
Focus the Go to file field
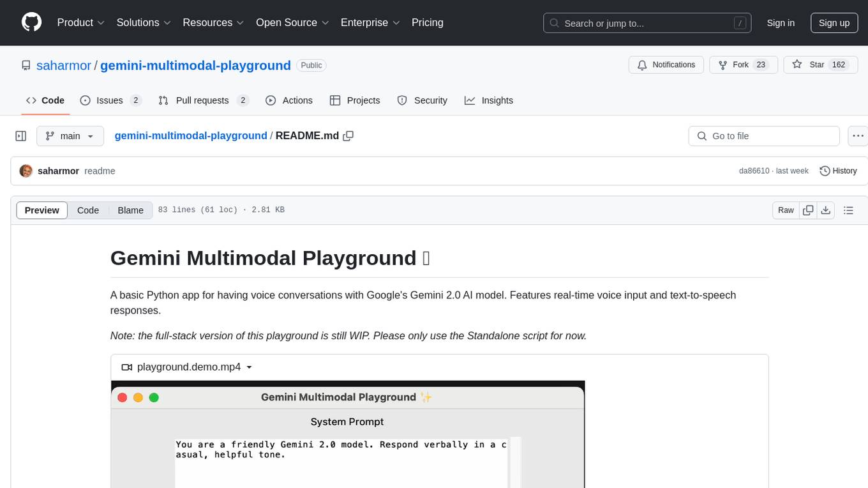(x=764, y=136)
